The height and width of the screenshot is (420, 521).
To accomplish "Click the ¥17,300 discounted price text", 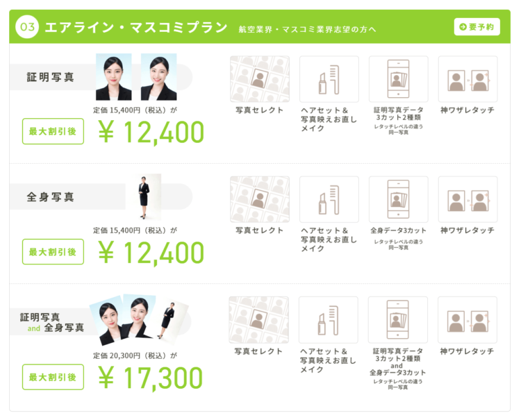I will click(x=151, y=378).
